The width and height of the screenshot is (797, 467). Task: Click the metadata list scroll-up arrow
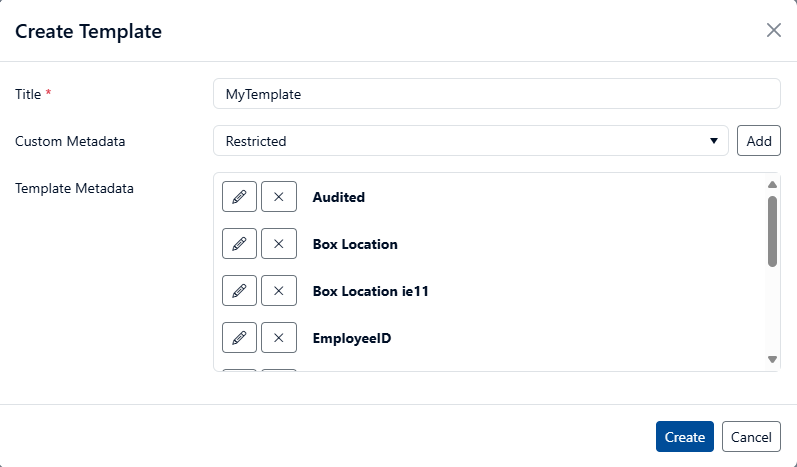coord(773,184)
